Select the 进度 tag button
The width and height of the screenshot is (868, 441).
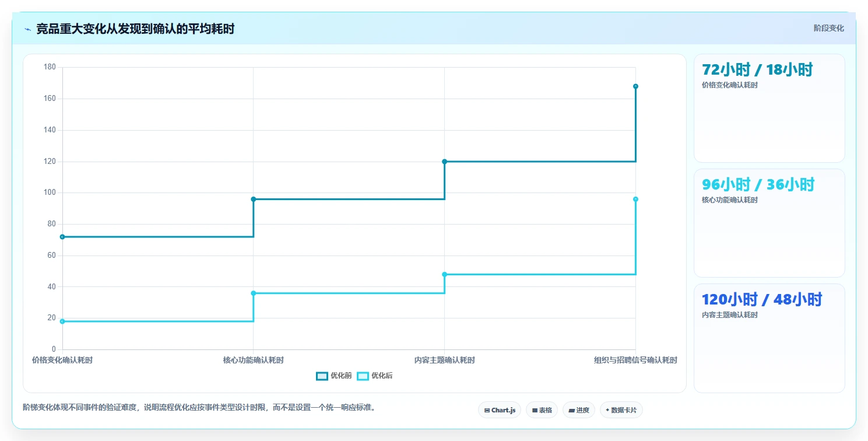pyautogui.click(x=578, y=410)
